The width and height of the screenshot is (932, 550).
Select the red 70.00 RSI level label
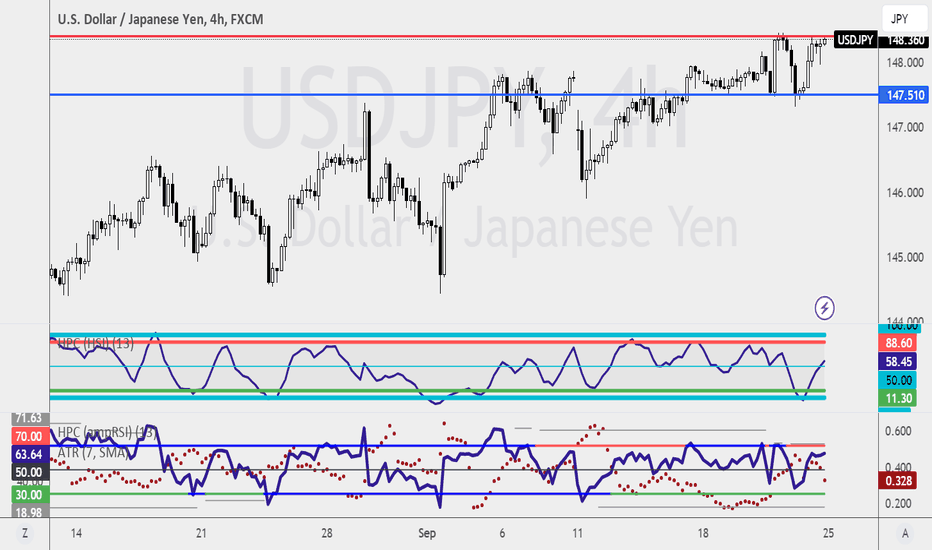pyautogui.click(x=29, y=436)
